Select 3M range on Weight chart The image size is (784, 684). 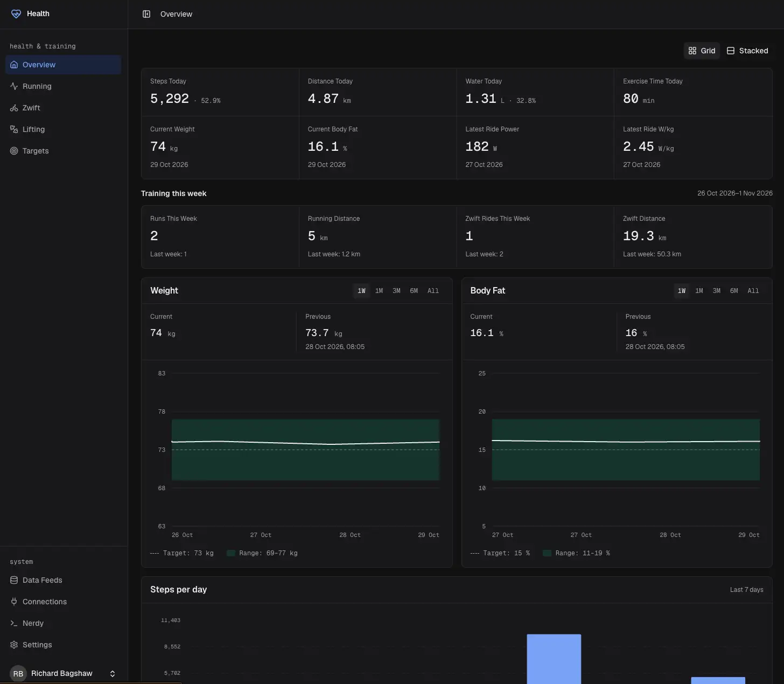click(396, 291)
